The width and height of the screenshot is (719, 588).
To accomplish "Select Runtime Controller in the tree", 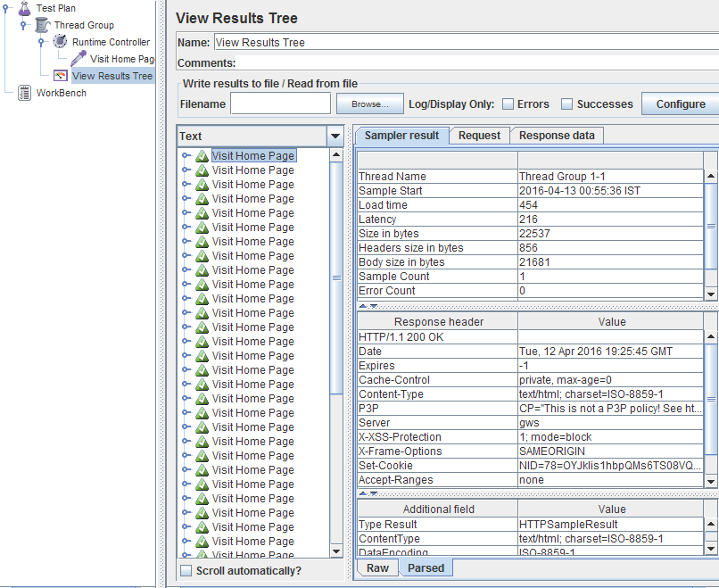I will 111,42.
